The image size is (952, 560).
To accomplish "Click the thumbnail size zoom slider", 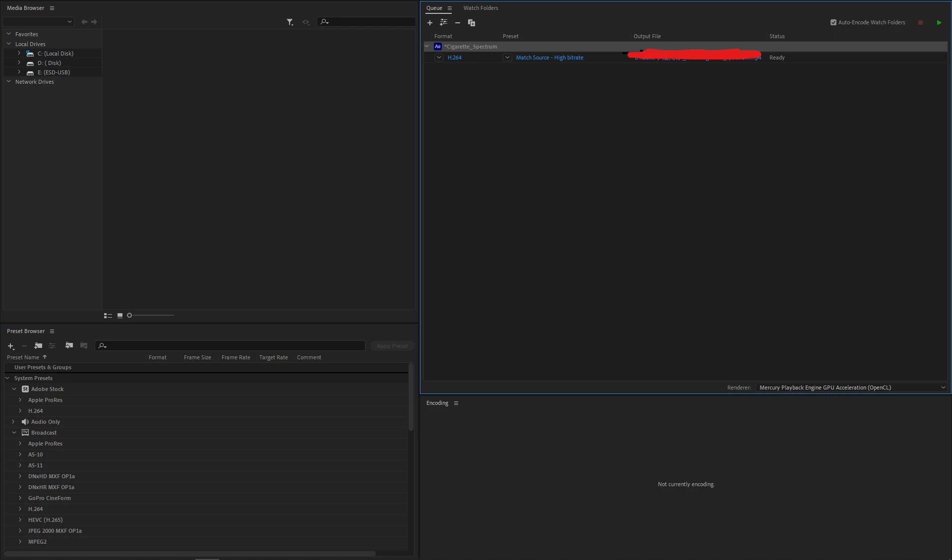I will click(x=151, y=316).
